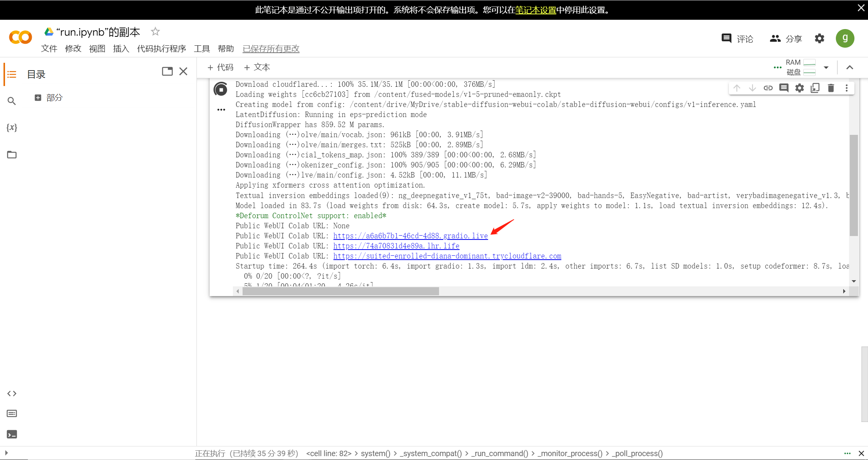The height and width of the screenshot is (460, 868).
Task: Add a new code cell with + 代码
Action: [220, 67]
